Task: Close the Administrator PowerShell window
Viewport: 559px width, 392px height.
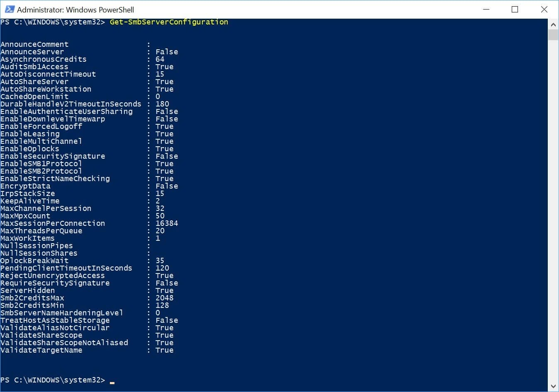Action: click(544, 9)
